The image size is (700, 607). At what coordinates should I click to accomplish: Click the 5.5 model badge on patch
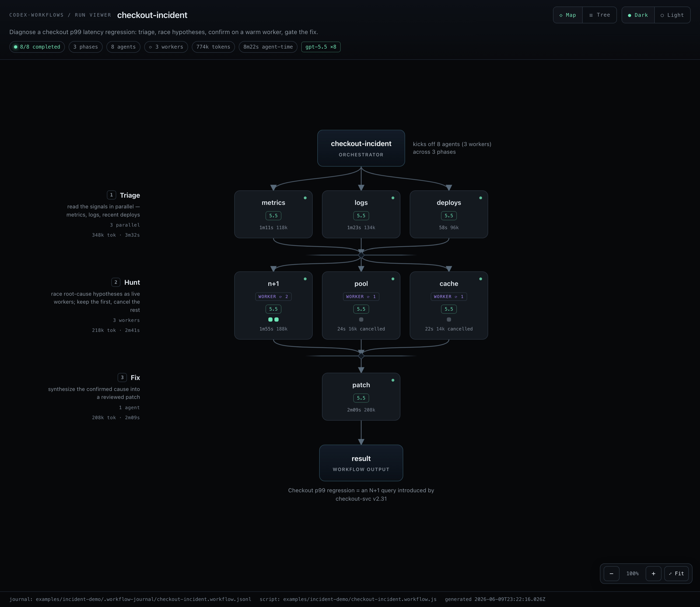click(361, 398)
